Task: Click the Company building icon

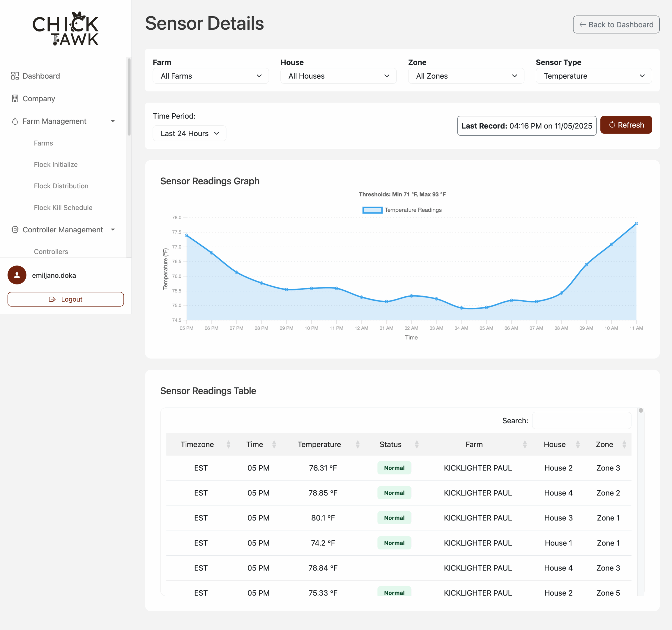Action: pyautogui.click(x=15, y=98)
